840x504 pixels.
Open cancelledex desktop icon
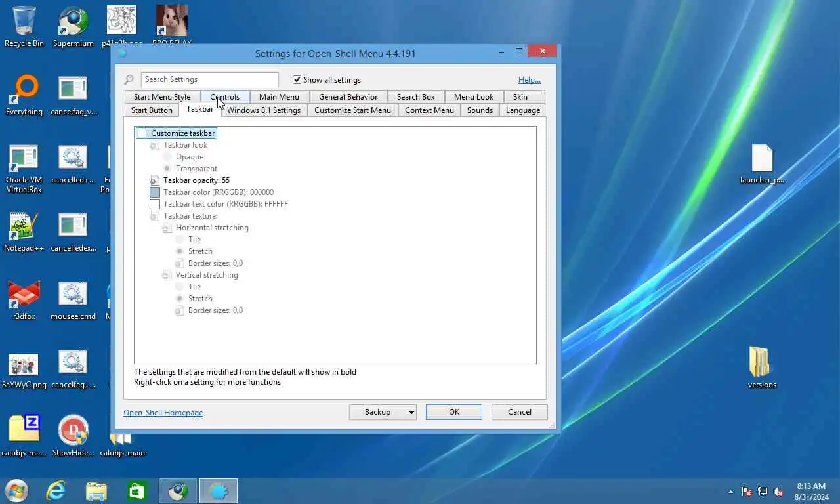click(x=73, y=232)
